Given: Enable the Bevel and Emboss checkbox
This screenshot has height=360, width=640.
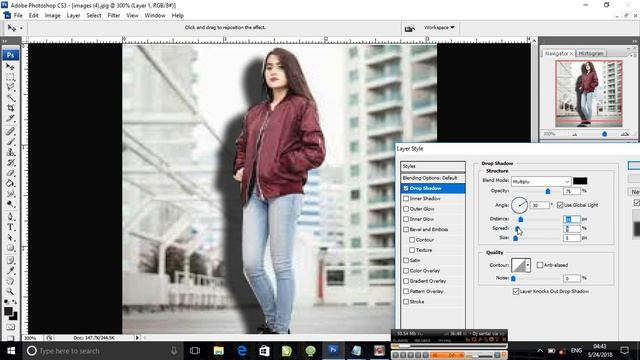Looking at the screenshot, I should [406, 229].
